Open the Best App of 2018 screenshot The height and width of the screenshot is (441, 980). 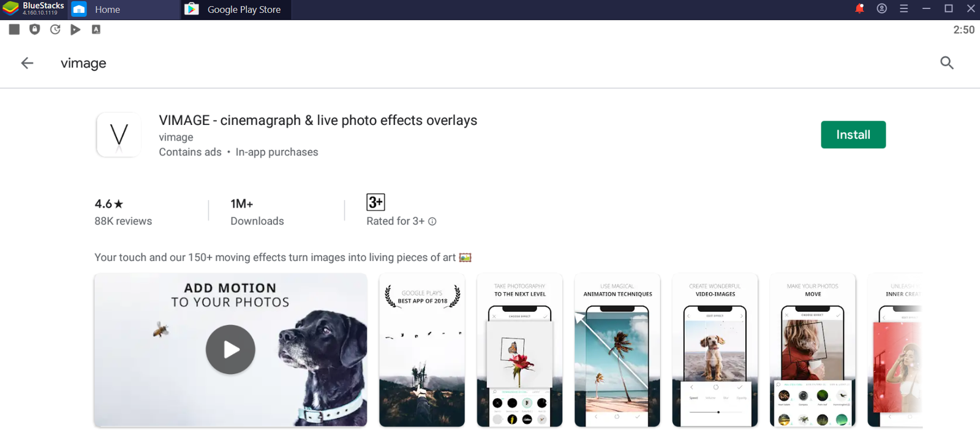click(422, 350)
